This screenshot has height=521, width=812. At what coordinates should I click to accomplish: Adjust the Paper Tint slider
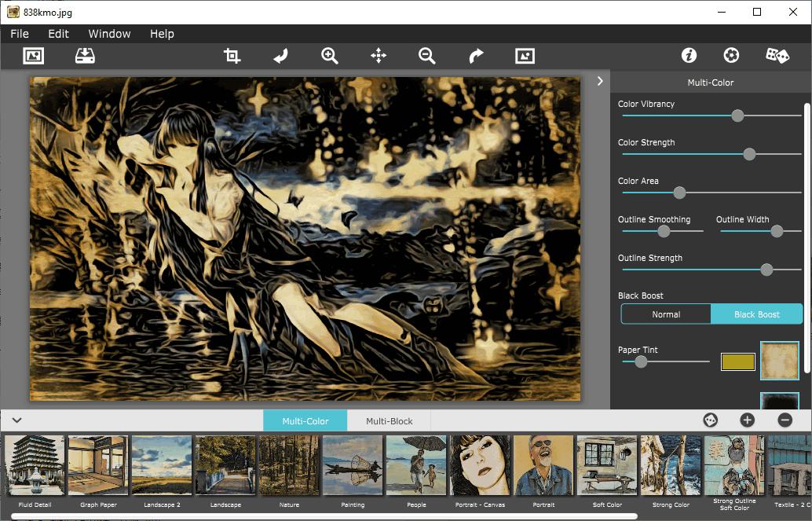[641, 361]
